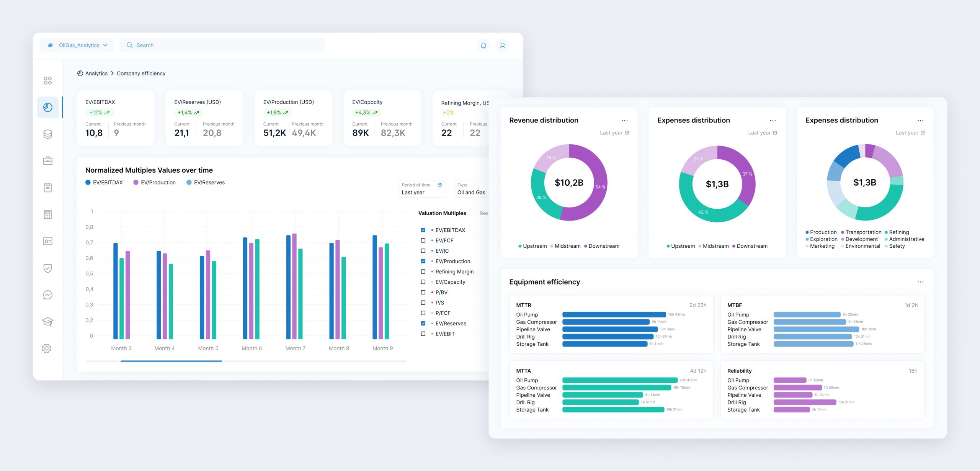This screenshot has width=980, height=471.
Task: Open the database icon in sidebar
Action: click(48, 134)
